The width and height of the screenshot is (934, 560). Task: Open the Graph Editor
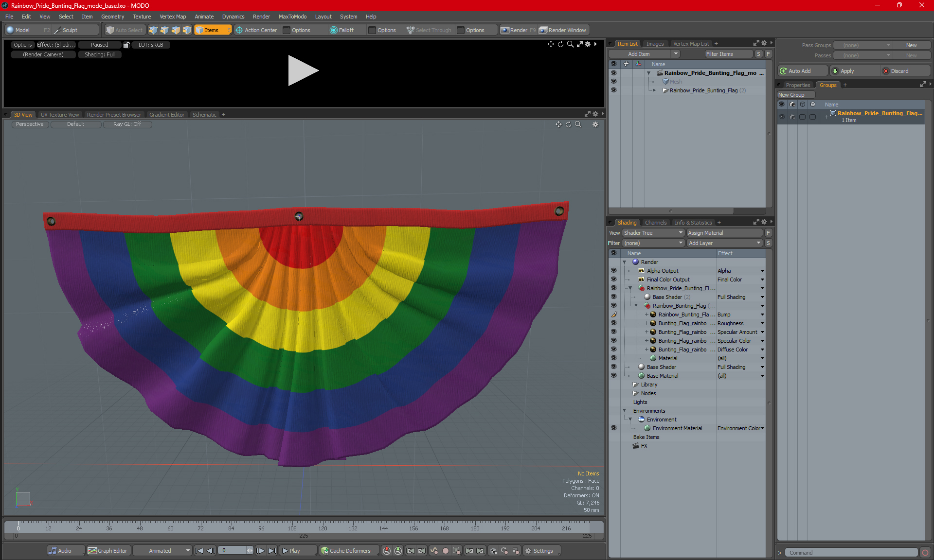pyautogui.click(x=108, y=551)
